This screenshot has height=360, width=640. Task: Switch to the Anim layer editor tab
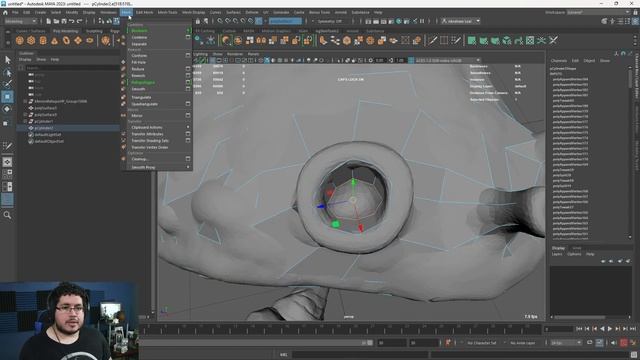point(576,248)
